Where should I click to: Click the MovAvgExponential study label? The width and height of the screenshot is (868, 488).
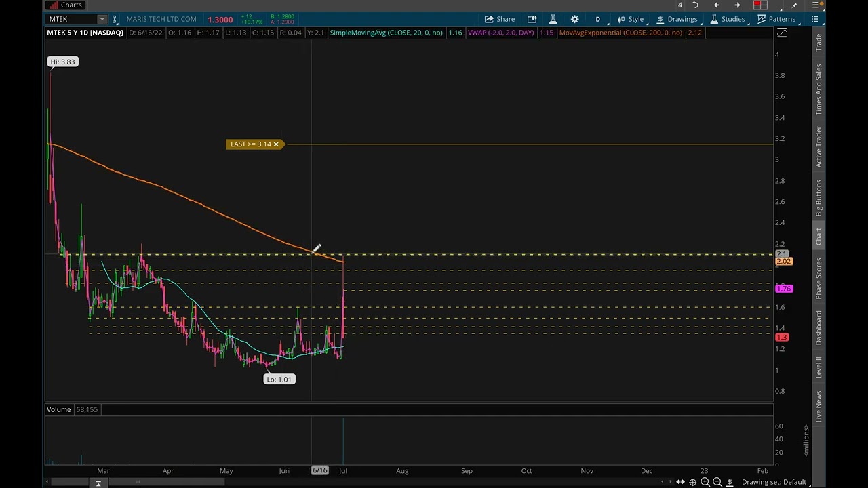click(620, 33)
